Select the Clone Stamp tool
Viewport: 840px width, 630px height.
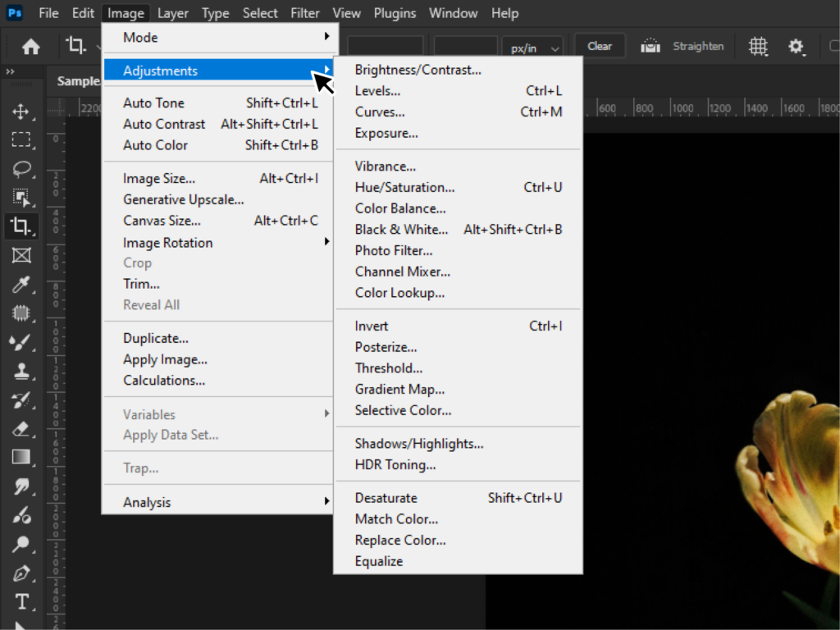coord(22,372)
